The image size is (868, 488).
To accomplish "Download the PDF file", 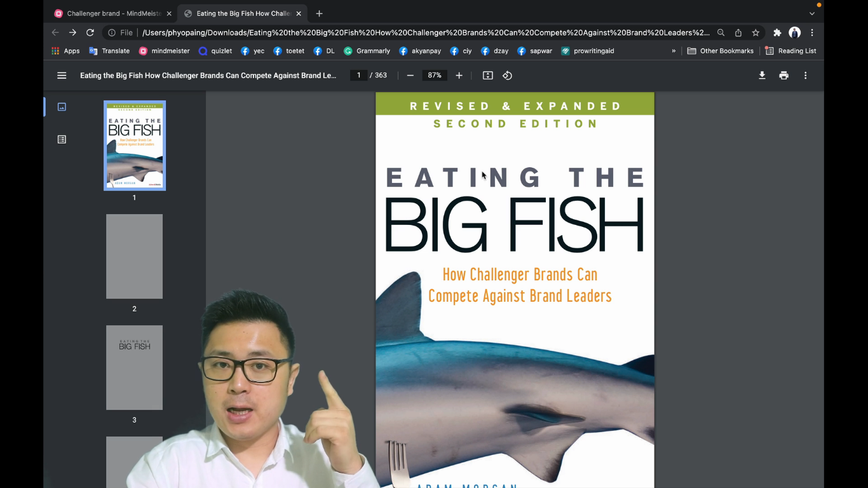I will [x=762, y=76].
